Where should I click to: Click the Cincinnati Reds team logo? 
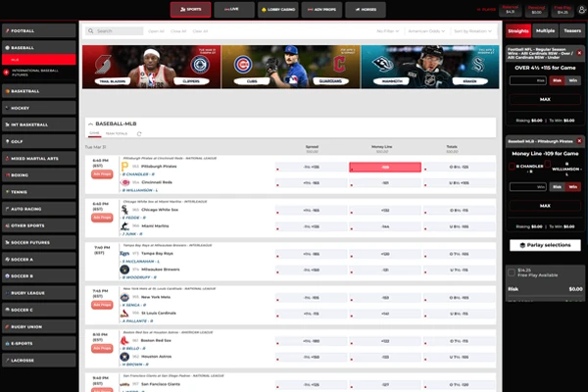click(124, 181)
